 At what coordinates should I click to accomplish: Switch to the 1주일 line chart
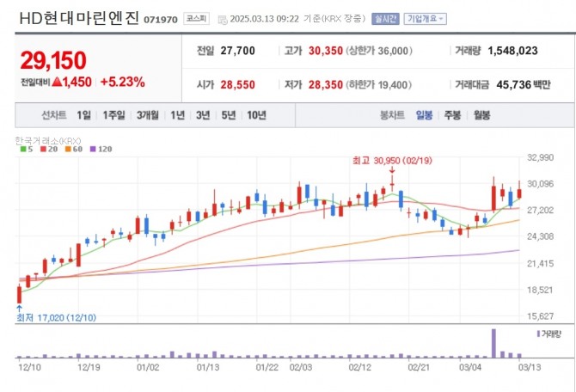113,115
